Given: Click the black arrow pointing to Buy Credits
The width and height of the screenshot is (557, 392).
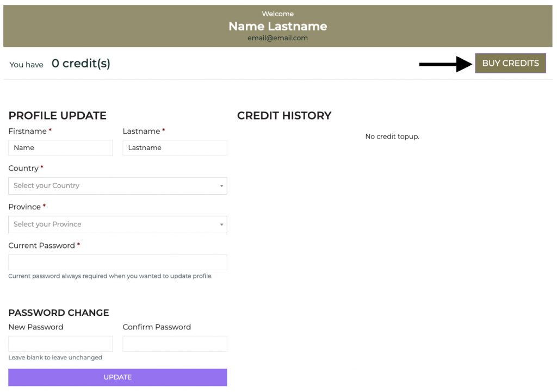Looking at the screenshot, I should 445,64.
